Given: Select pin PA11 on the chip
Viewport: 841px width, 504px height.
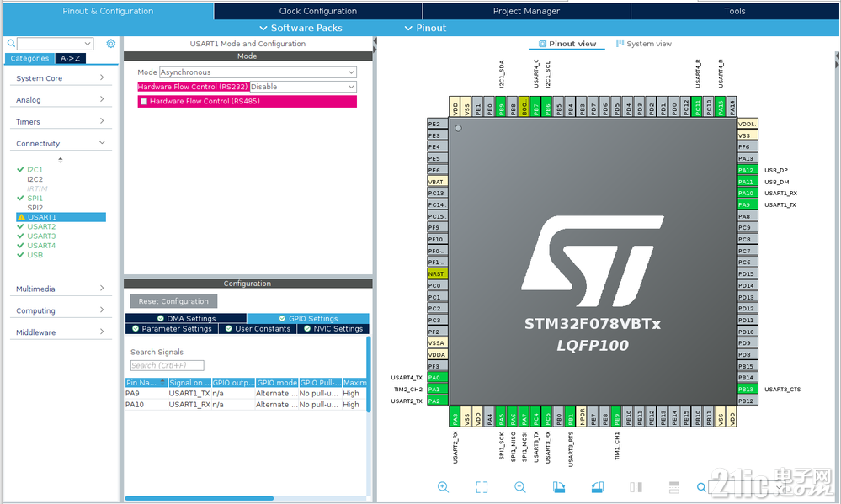Looking at the screenshot, I should (x=748, y=182).
